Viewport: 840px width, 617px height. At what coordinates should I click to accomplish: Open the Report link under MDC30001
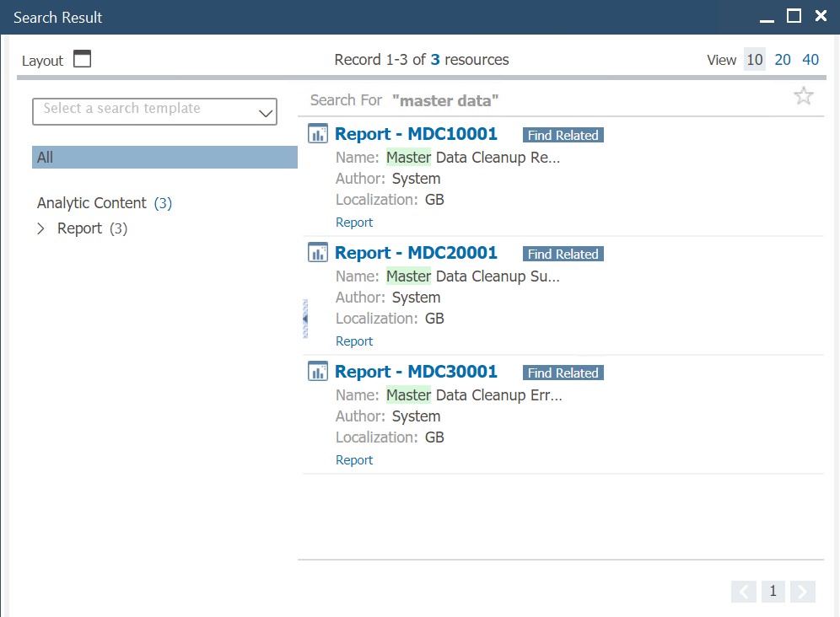point(353,459)
